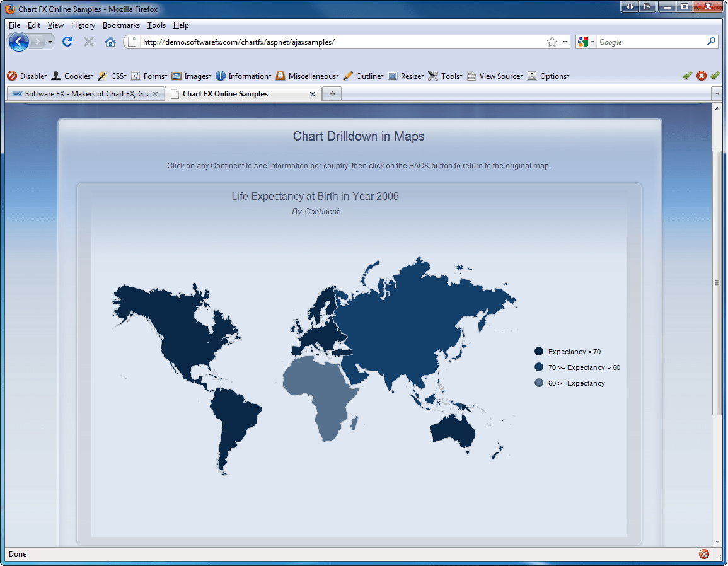Screen dimensions: 728x566
Task: Open the new tab plus button
Action: coord(332,94)
